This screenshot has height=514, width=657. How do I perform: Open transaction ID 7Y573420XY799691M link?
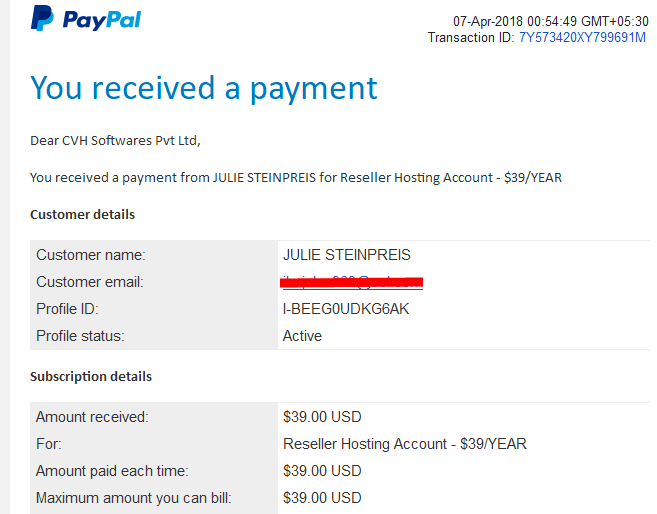[x=582, y=38]
